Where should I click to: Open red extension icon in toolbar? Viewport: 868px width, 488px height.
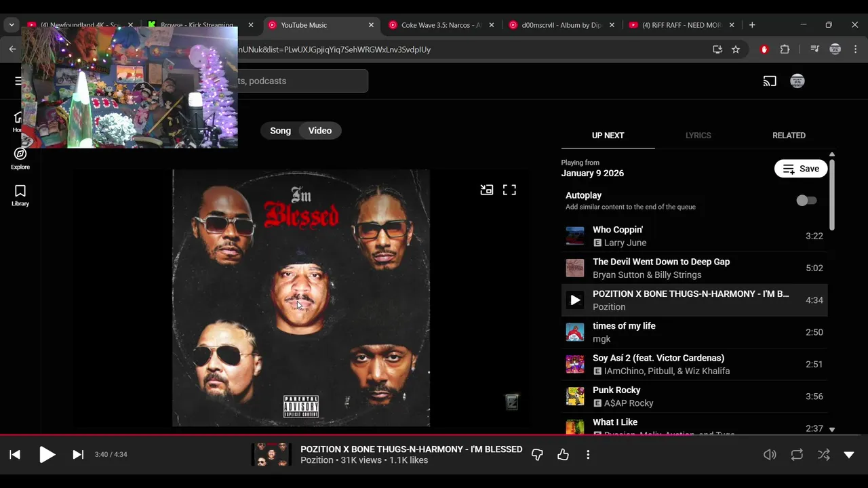pos(764,49)
